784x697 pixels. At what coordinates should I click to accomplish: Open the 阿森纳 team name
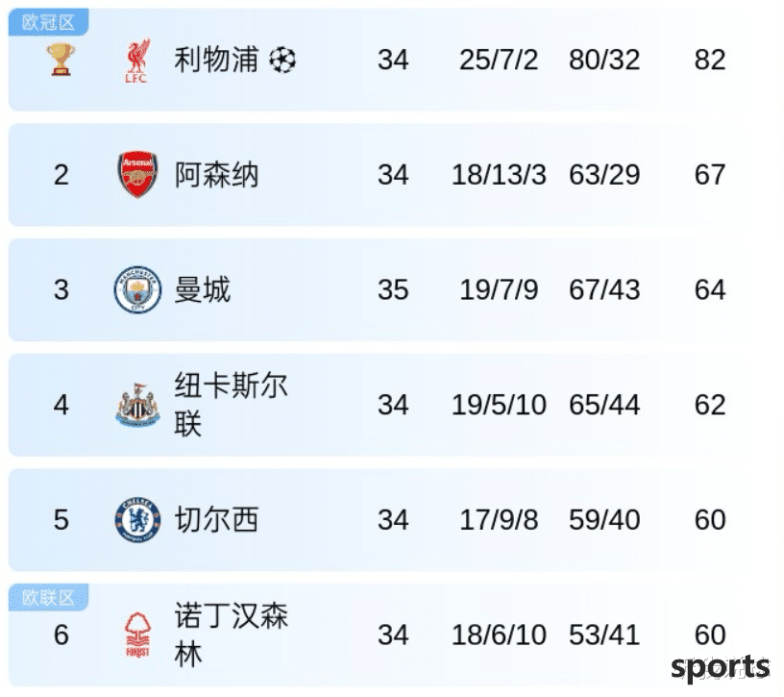click(x=216, y=175)
